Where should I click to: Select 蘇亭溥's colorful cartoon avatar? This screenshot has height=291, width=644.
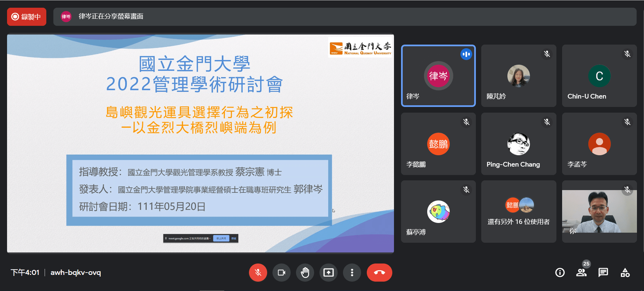(x=438, y=212)
